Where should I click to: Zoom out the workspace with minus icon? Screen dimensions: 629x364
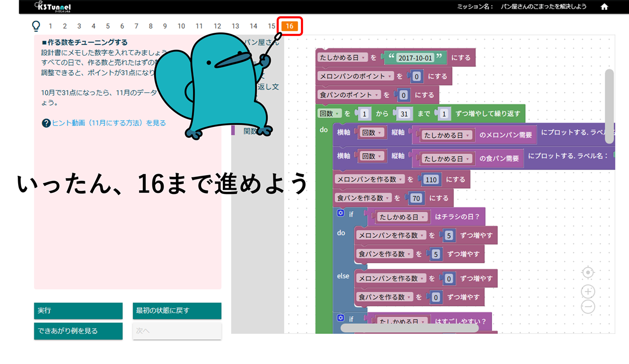coord(588,307)
